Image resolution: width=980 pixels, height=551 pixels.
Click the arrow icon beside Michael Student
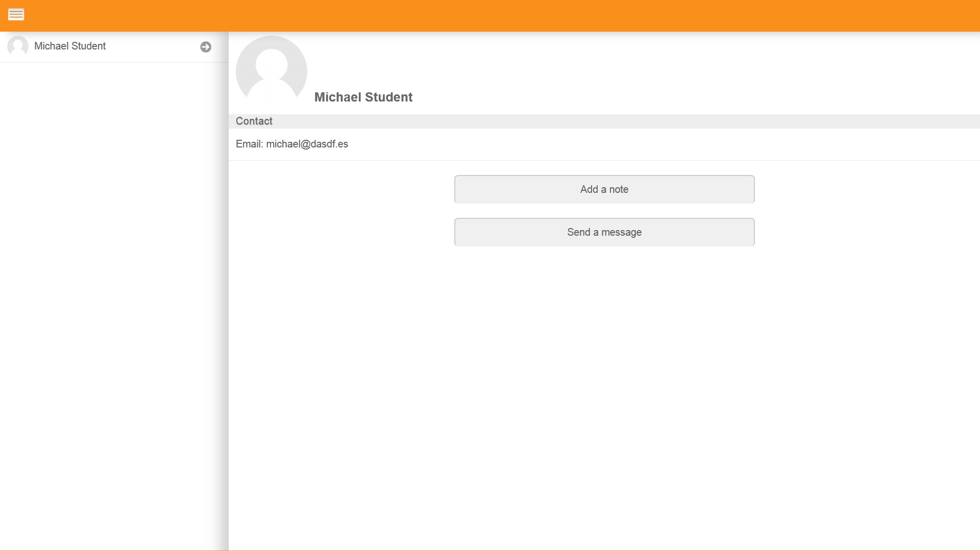(x=206, y=47)
